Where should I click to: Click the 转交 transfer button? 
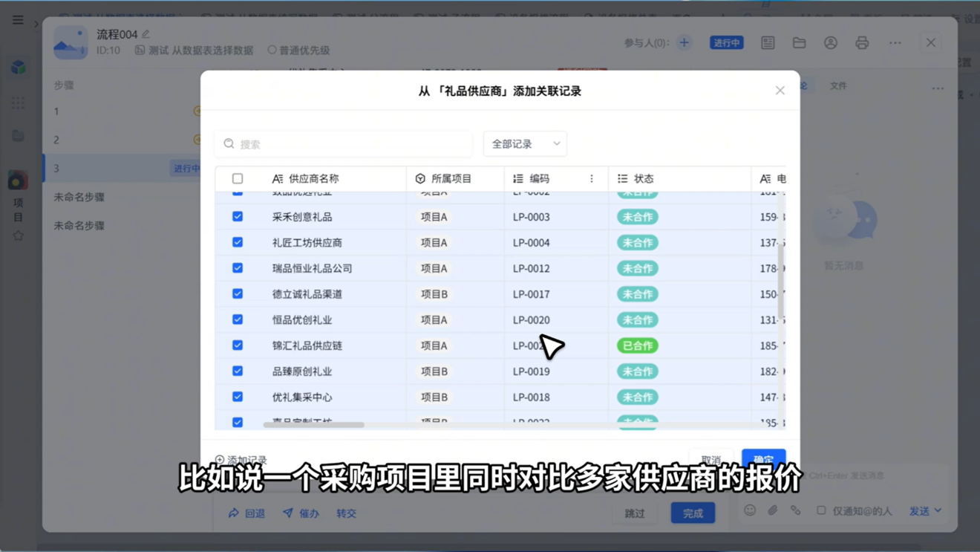pos(347,513)
